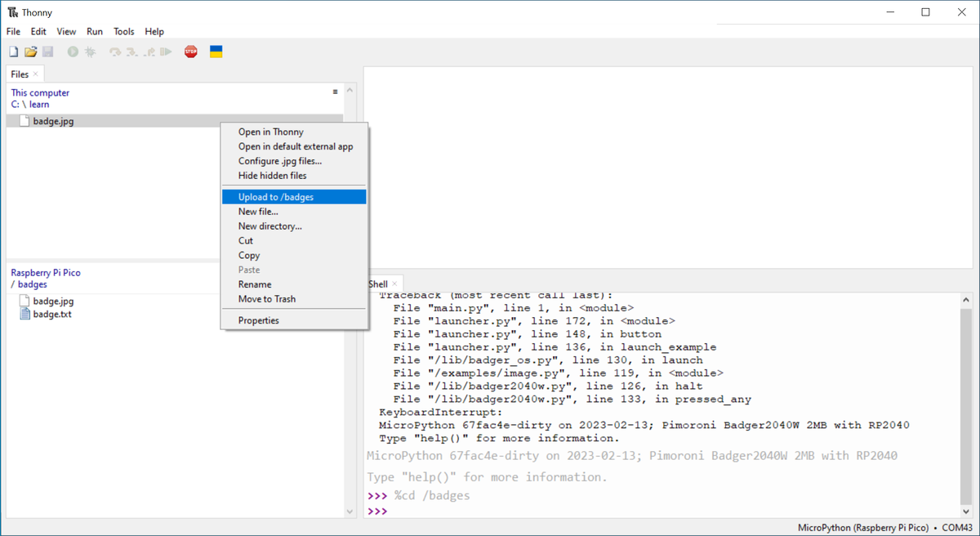Click the resume execution toolbar icon

(165, 51)
